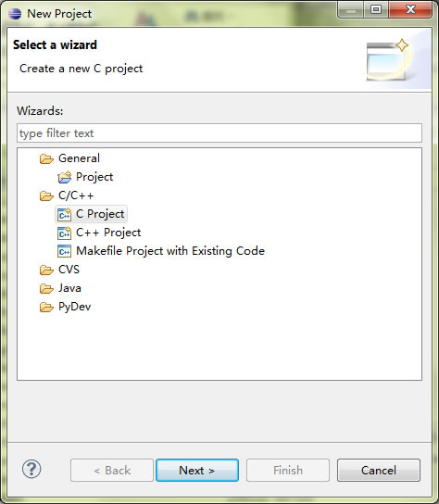Click the C/C++ folder icon
The width and height of the screenshot is (439, 504).
click(46, 195)
